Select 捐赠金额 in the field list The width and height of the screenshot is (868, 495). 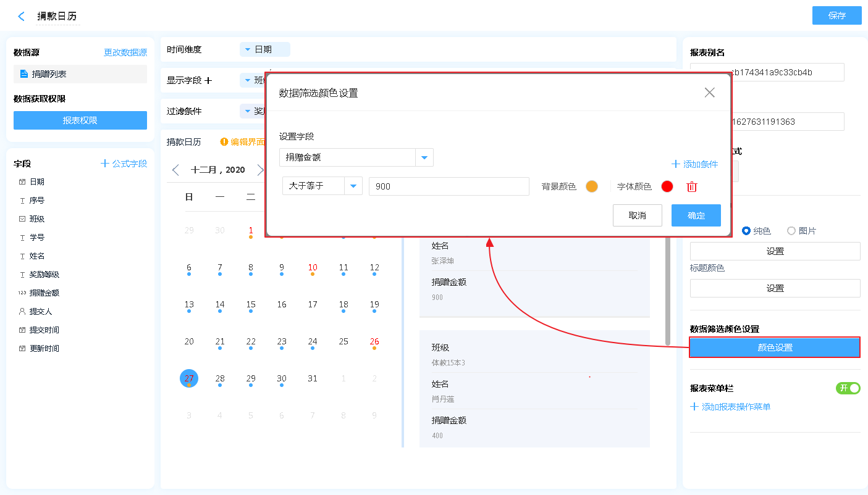click(x=45, y=293)
